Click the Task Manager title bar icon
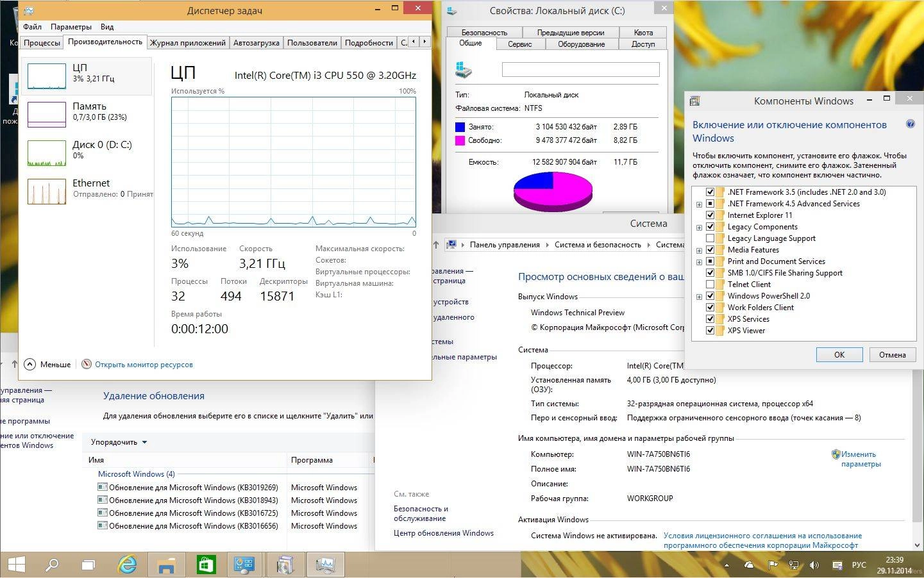The image size is (924, 578). click(x=28, y=10)
